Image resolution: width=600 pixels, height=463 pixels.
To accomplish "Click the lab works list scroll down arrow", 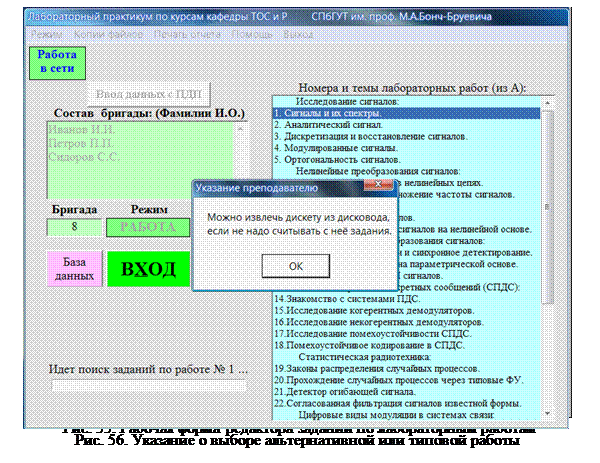I will (547, 413).
